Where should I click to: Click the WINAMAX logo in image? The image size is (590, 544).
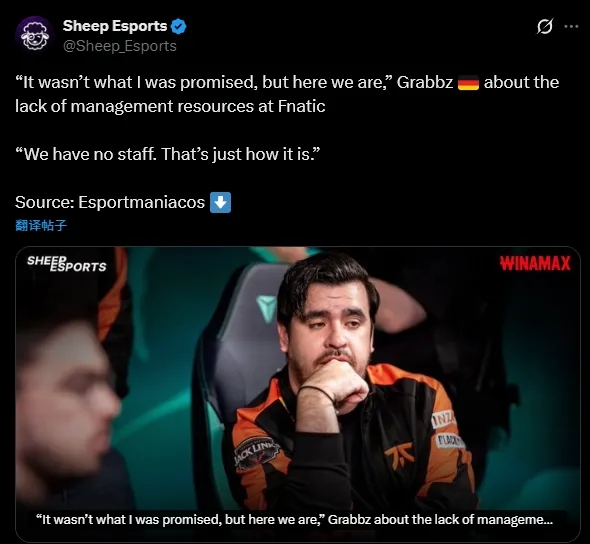click(x=535, y=263)
